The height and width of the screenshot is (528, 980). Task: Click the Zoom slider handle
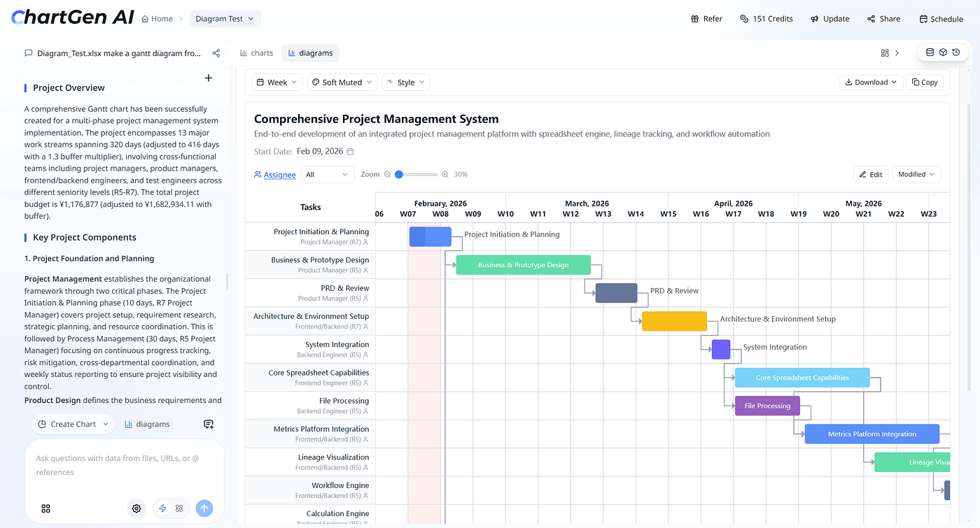pyautogui.click(x=399, y=175)
